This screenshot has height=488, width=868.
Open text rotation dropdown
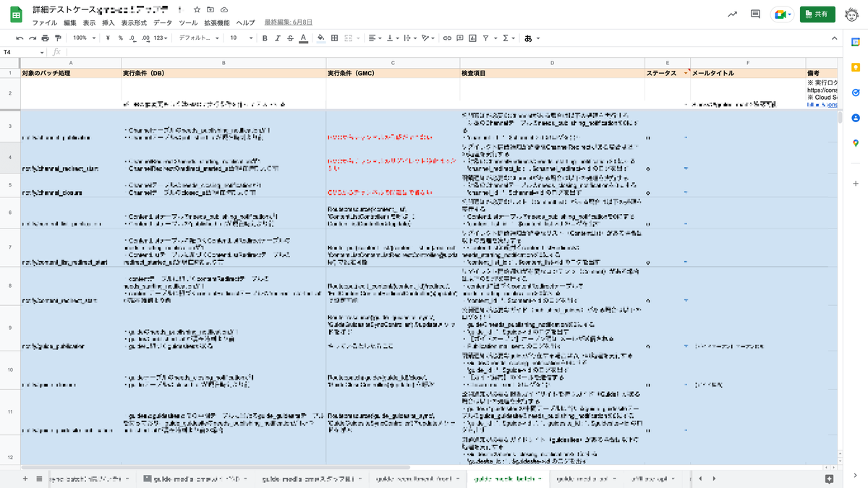[x=429, y=38]
